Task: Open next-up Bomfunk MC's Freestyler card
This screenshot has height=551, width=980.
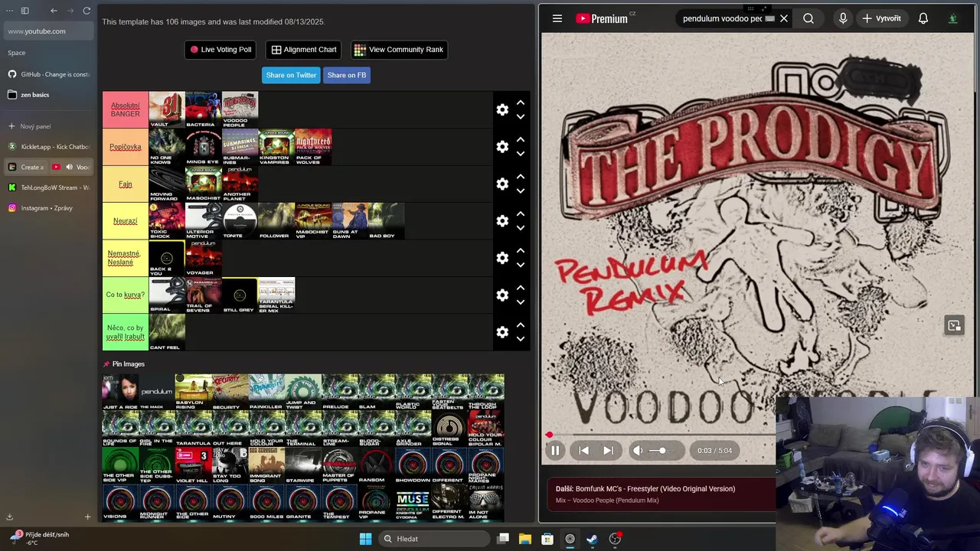Action: pyautogui.click(x=663, y=494)
